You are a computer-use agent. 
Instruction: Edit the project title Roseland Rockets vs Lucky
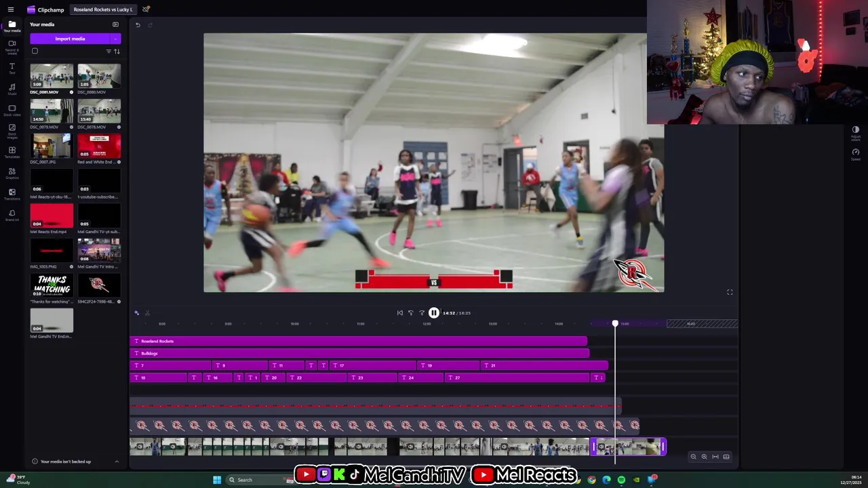coord(103,9)
